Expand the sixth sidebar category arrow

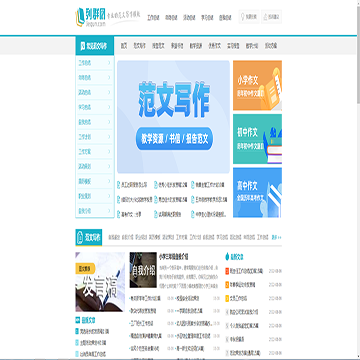109,137
